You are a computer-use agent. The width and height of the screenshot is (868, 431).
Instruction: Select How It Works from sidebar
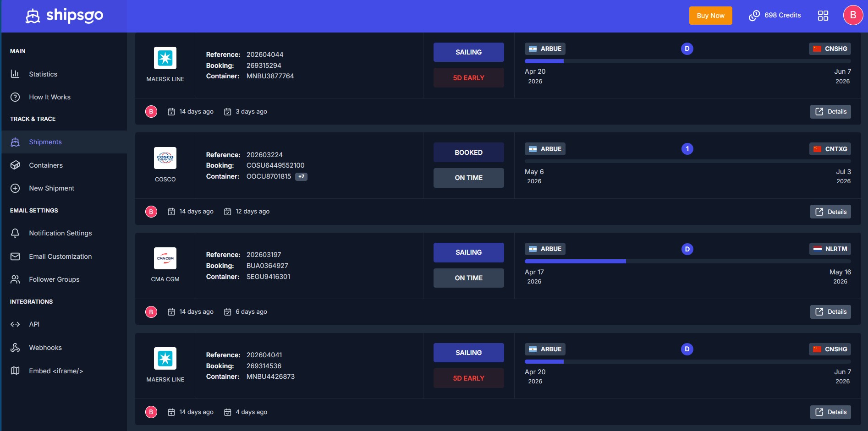point(49,97)
